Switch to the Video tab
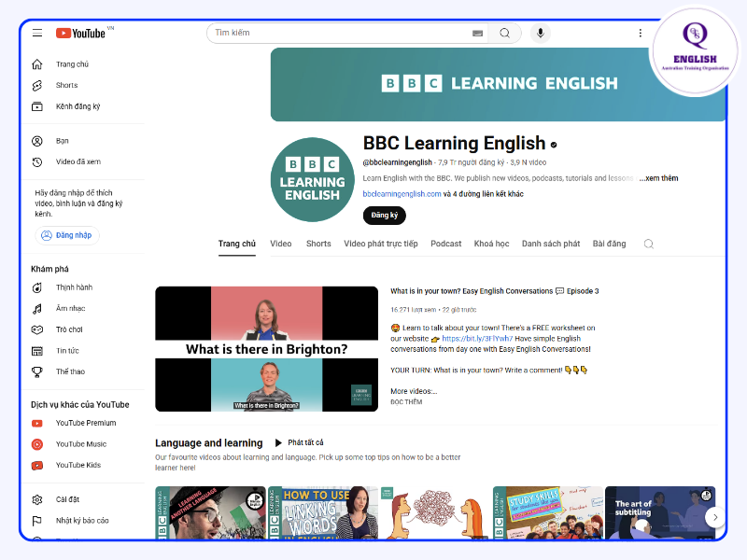 pyautogui.click(x=281, y=244)
